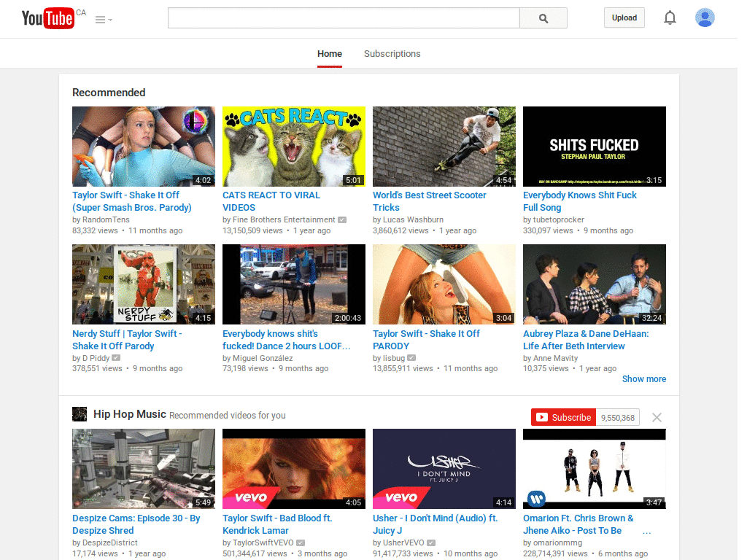The width and height of the screenshot is (747, 560).
Task: Open the notifications bell
Action: pyautogui.click(x=670, y=17)
